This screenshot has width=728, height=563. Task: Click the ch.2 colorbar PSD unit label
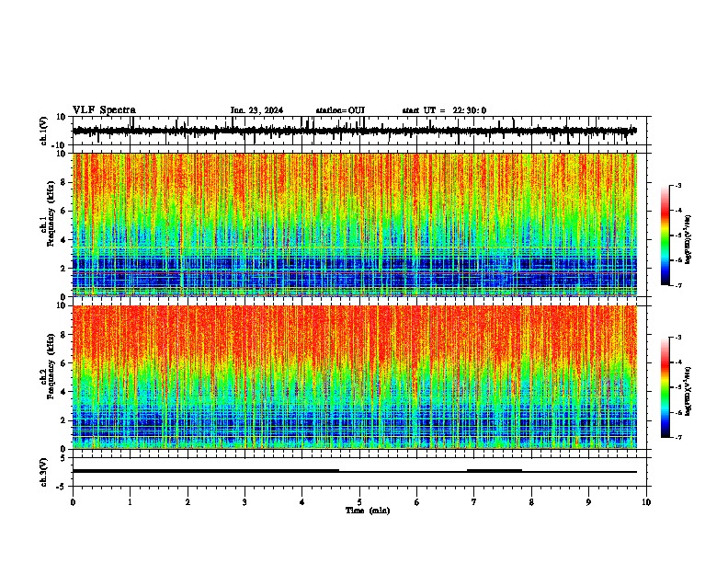pos(688,391)
